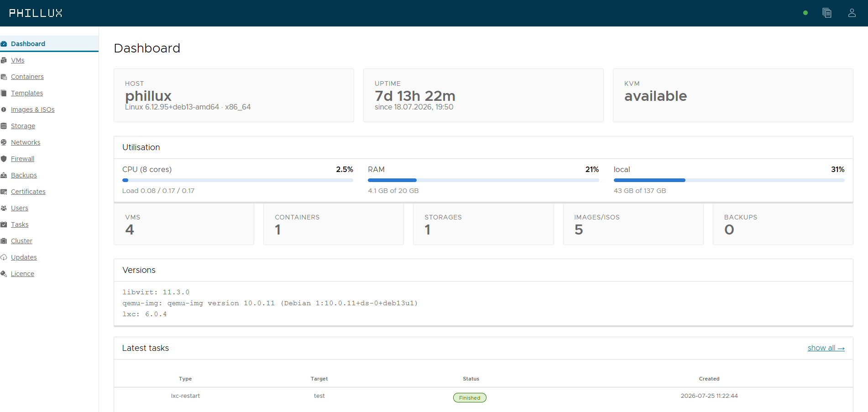Click the KVM 'available' value
Image resolution: width=868 pixels, height=412 pixels.
pos(655,96)
